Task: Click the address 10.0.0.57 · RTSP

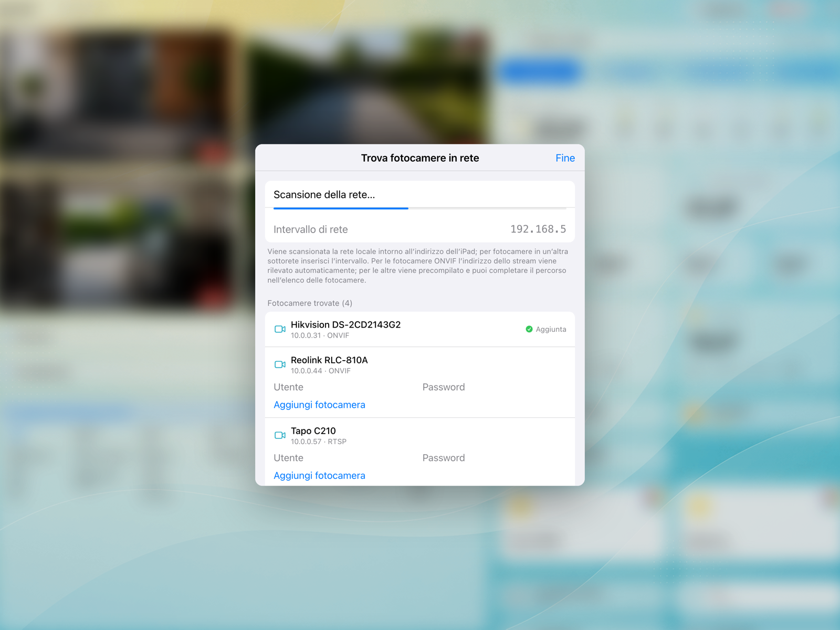Action: click(319, 442)
